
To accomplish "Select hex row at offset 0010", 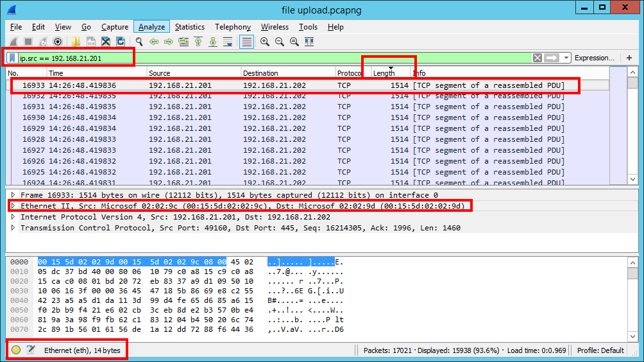I will point(176,271).
